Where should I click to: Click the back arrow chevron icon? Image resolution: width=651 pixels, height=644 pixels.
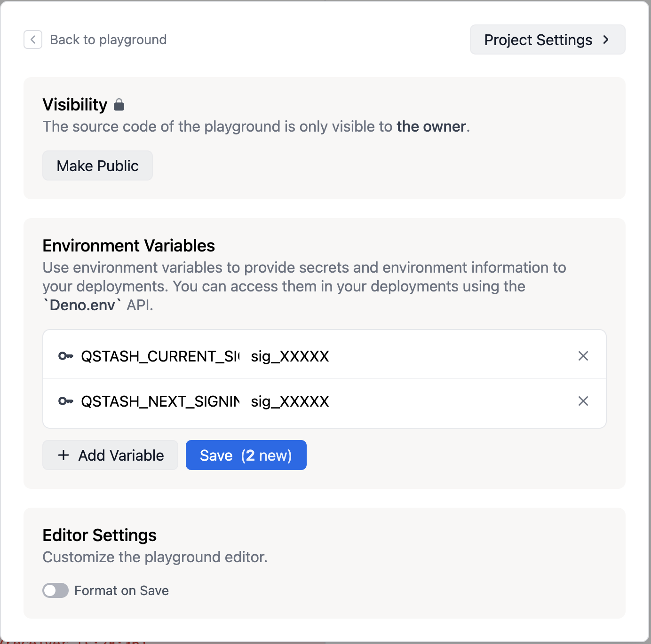pos(33,40)
